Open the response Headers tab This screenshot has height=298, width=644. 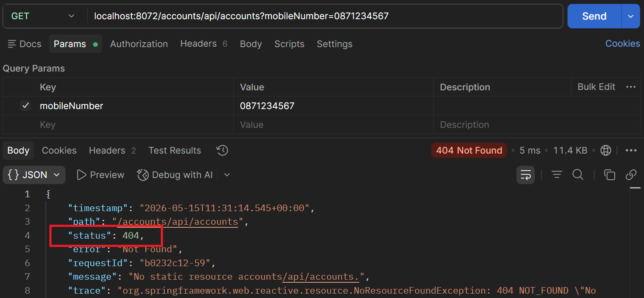pyautogui.click(x=112, y=151)
